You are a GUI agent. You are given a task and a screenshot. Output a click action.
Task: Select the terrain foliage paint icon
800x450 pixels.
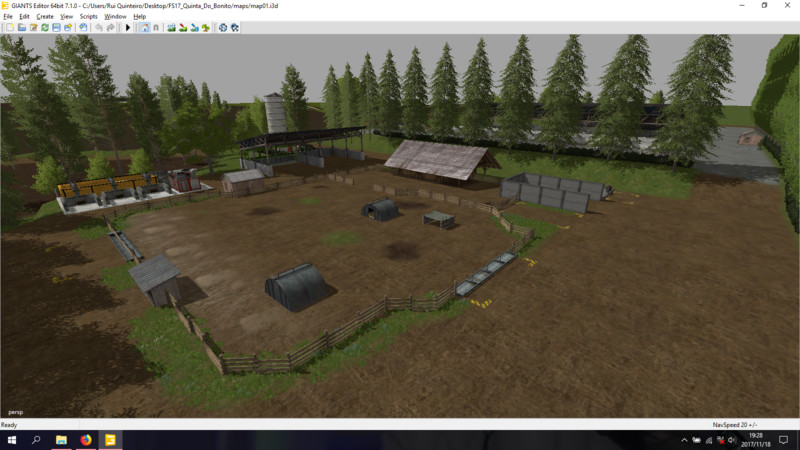(x=206, y=27)
